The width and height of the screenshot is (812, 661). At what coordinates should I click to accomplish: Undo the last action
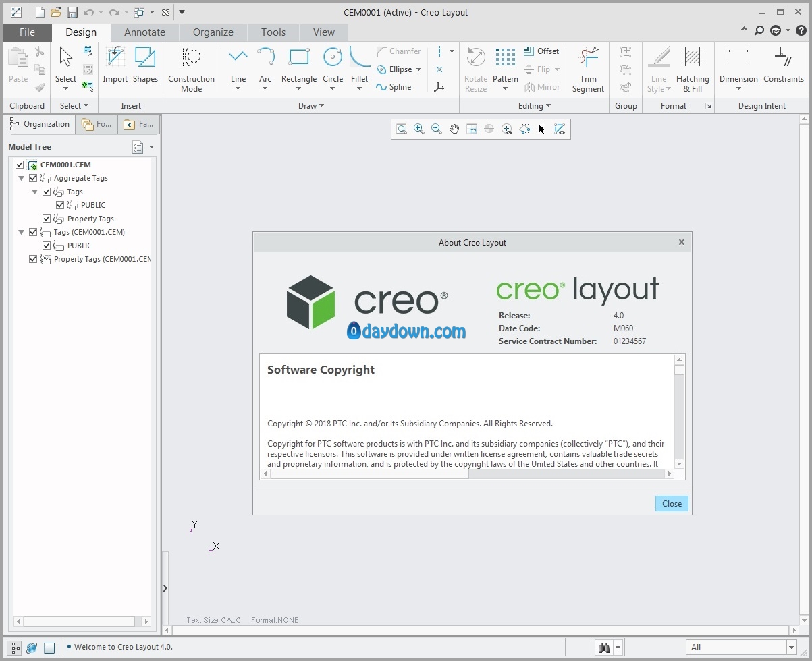click(88, 12)
